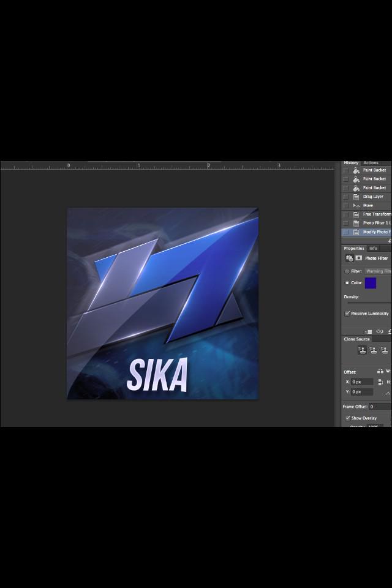The image size is (392, 588).
Task: Set history brush source beside Drag Layer
Action: pos(345,197)
